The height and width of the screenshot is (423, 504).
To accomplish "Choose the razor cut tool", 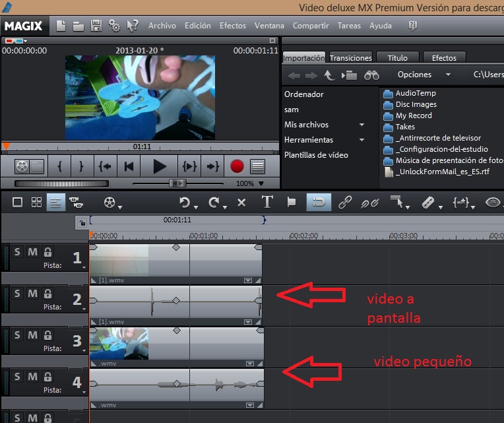I will click(428, 203).
